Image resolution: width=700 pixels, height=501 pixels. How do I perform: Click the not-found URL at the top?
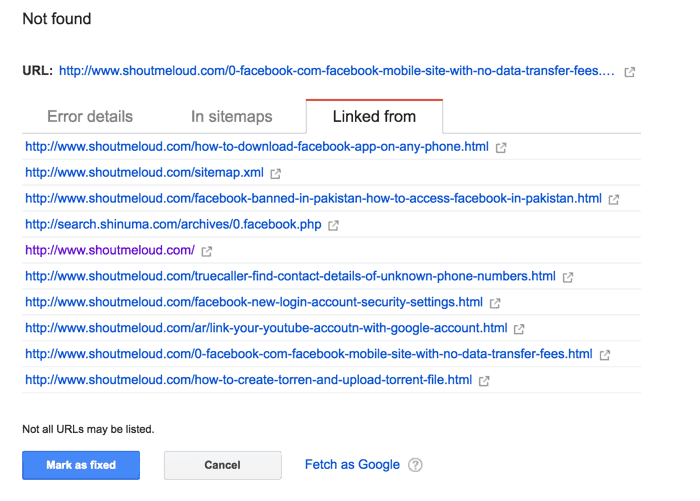point(337,72)
